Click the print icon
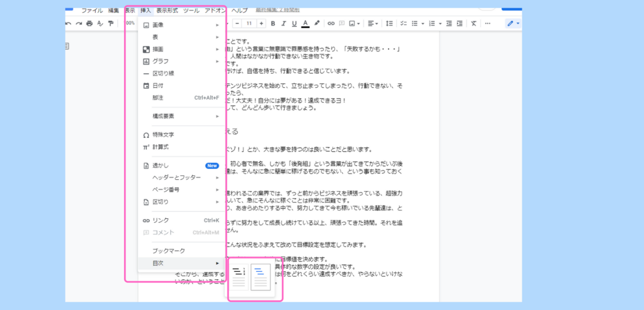The height and width of the screenshot is (310, 644). [90, 24]
